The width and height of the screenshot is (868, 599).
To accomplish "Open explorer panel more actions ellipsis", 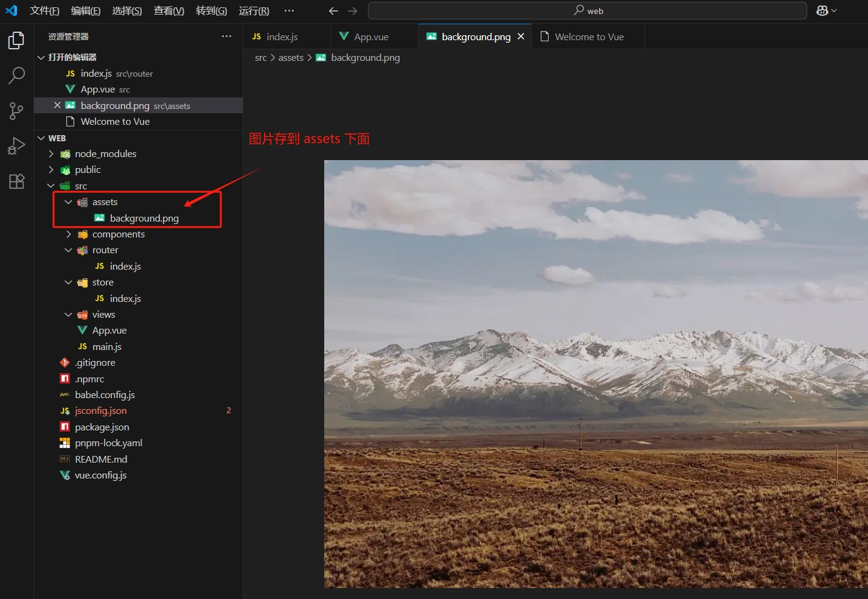I will [226, 37].
